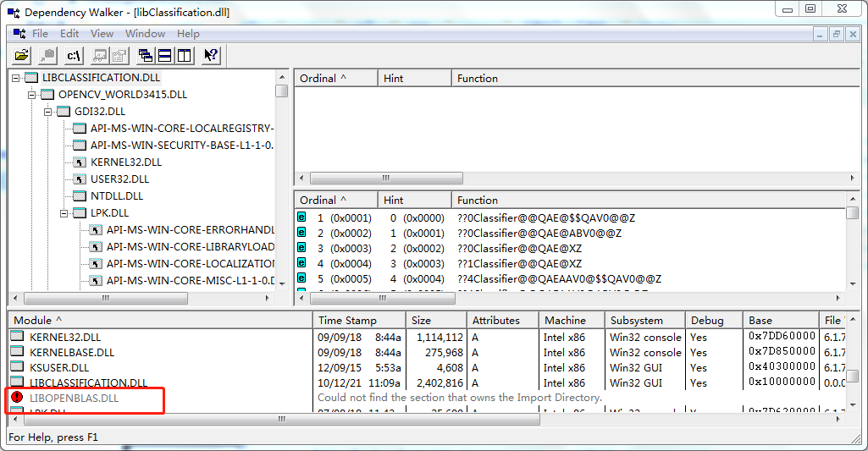This screenshot has width=868, height=451.
Task: Sort exports list by Hint column
Action: [x=415, y=201]
